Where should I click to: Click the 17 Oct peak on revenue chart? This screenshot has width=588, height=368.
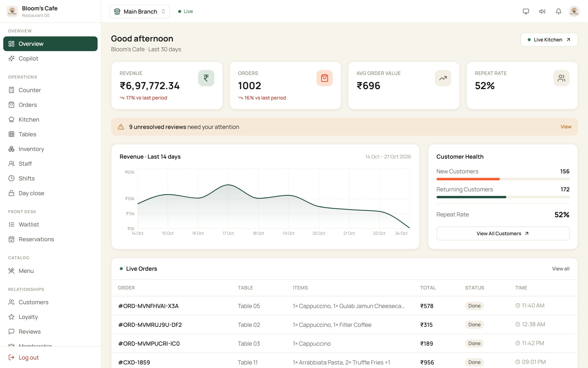228,185
